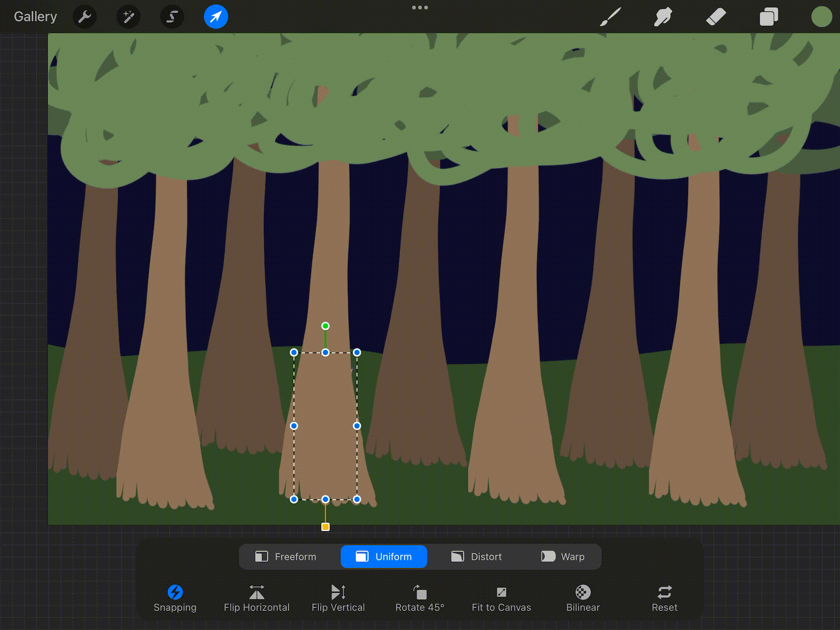Rotate the selection 45 degrees
The width and height of the screenshot is (840, 630).
[x=420, y=598]
